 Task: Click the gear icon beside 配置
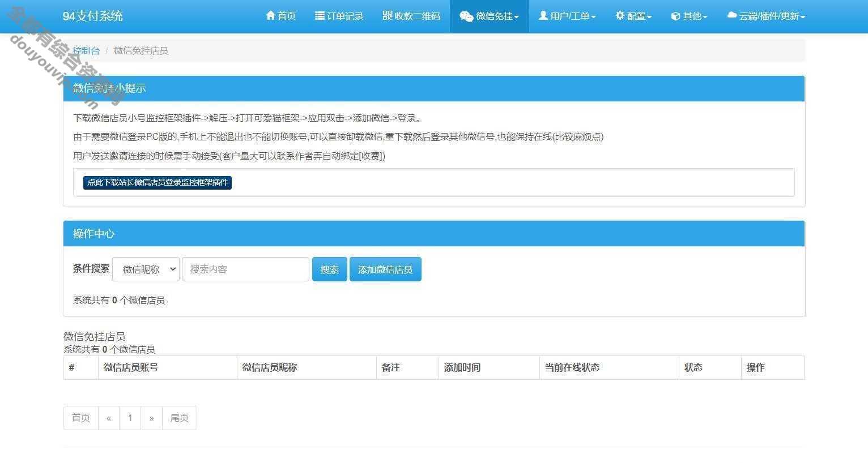coord(620,16)
